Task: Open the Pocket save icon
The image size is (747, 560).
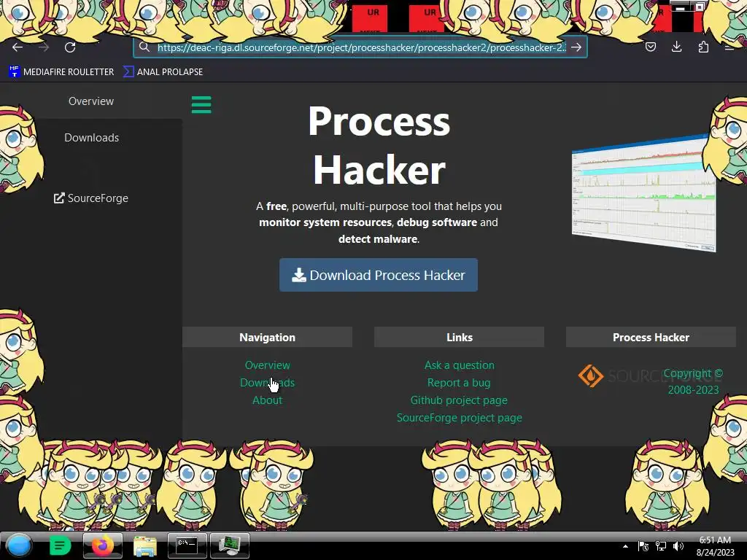Action: (650, 47)
